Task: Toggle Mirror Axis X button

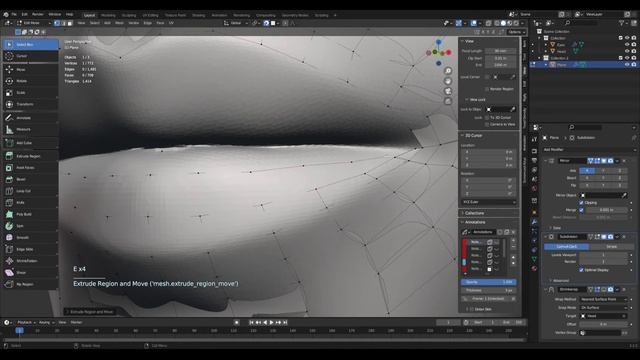Action: pyautogui.click(x=587, y=171)
